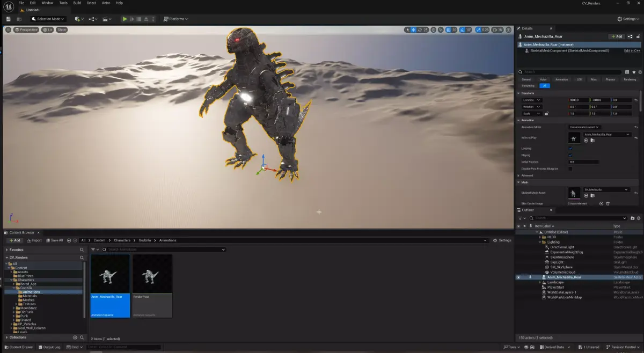This screenshot has width=644, height=353.
Task: Click browse-to-asset icon under Anim to Play
Action: pyautogui.click(x=592, y=141)
